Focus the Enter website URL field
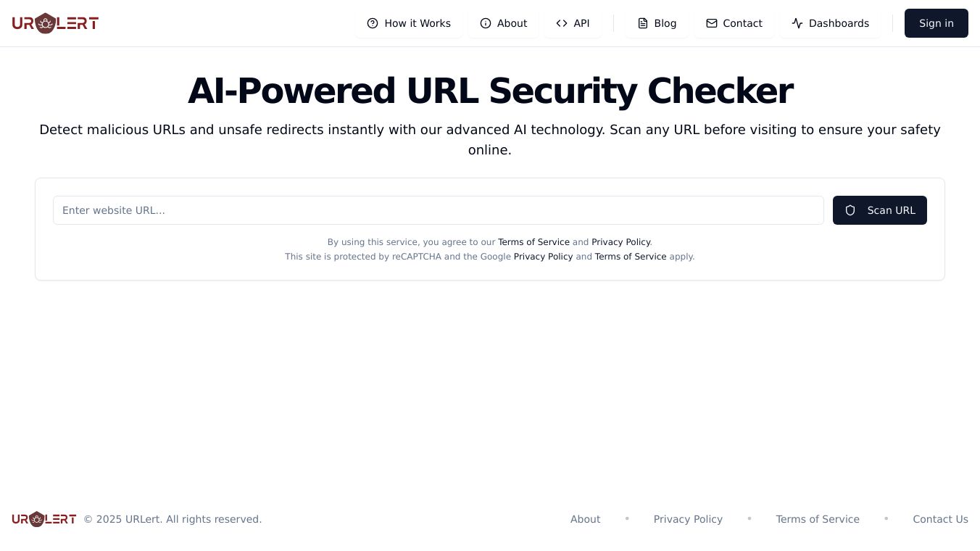The height and width of the screenshot is (551, 980). 438,210
